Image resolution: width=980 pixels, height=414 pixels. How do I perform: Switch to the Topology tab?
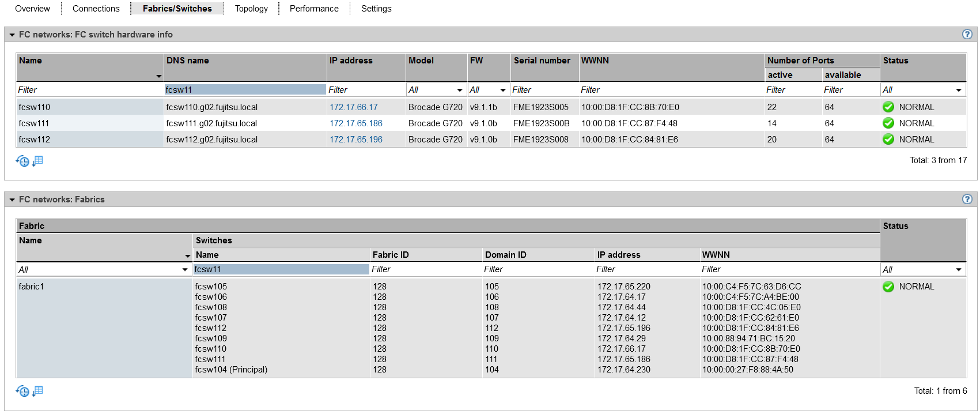coord(251,9)
